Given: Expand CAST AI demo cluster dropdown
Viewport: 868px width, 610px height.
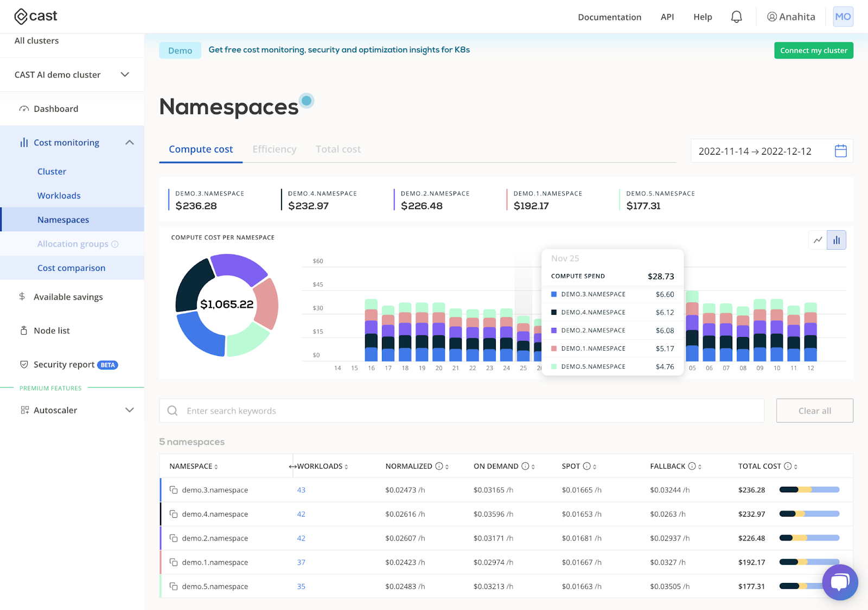Looking at the screenshot, I should (x=125, y=74).
